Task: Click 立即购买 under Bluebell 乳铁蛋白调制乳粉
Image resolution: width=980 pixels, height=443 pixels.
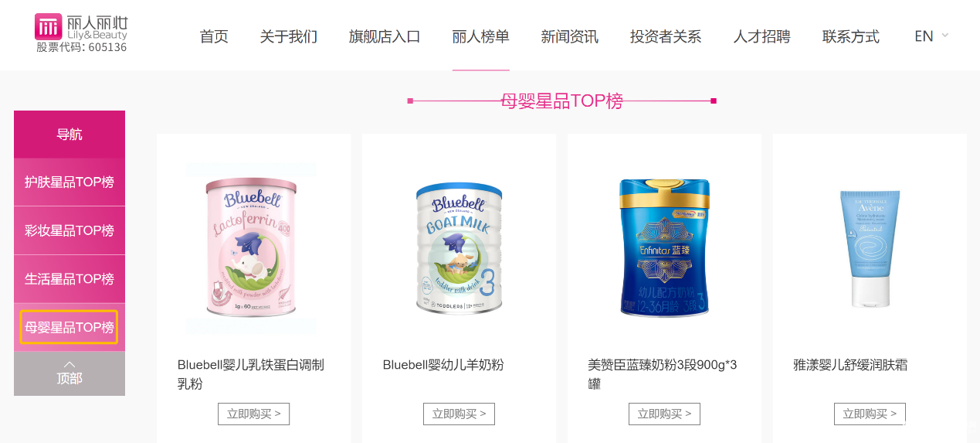Action: point(254,414)
